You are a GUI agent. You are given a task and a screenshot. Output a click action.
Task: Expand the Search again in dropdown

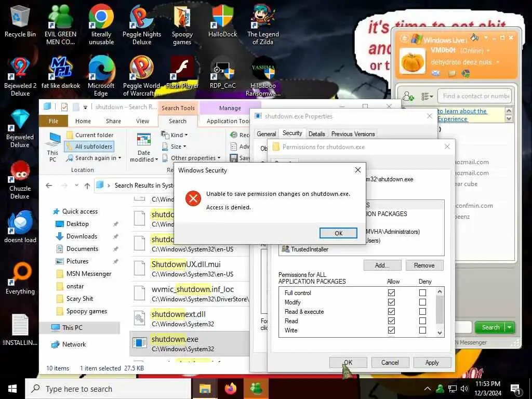(94, 158)
